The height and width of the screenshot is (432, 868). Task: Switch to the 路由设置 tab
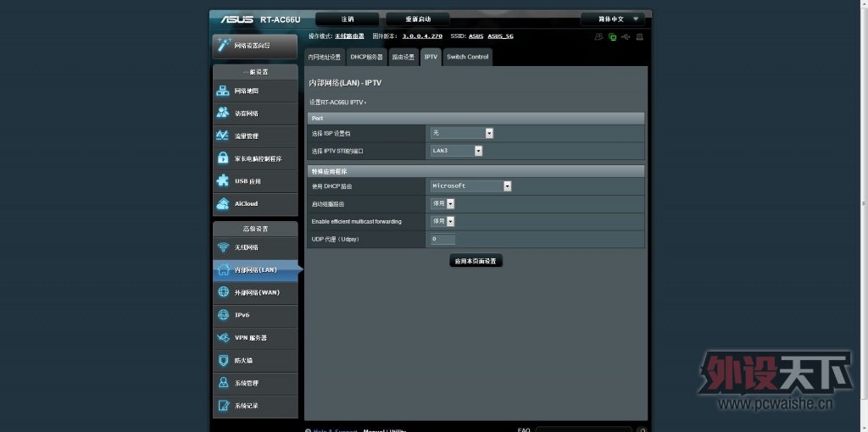coord(403,57)
